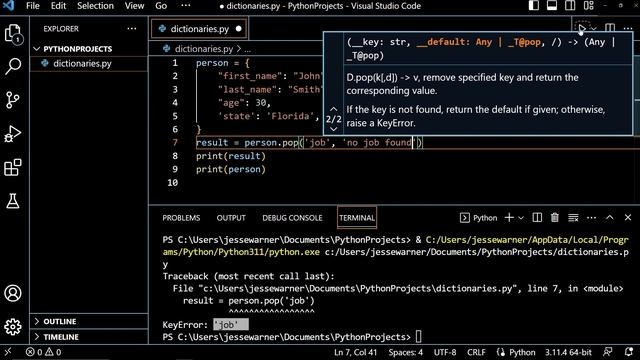Toggle primary side bar layout icon
Screen dimensions: 640x360
(x=534, y=6)
